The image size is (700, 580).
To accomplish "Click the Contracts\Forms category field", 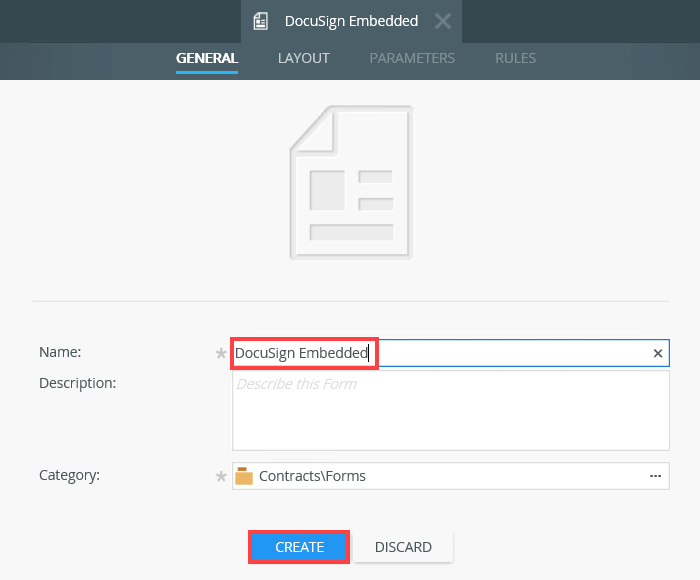I will pyautogui.click(x=450, y=476).
